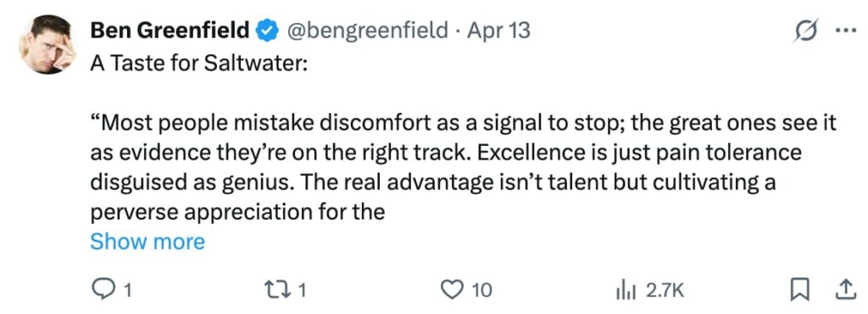Open Ben Greenfield's profile picture
This screenshot has width=868, height=314.
47,44
